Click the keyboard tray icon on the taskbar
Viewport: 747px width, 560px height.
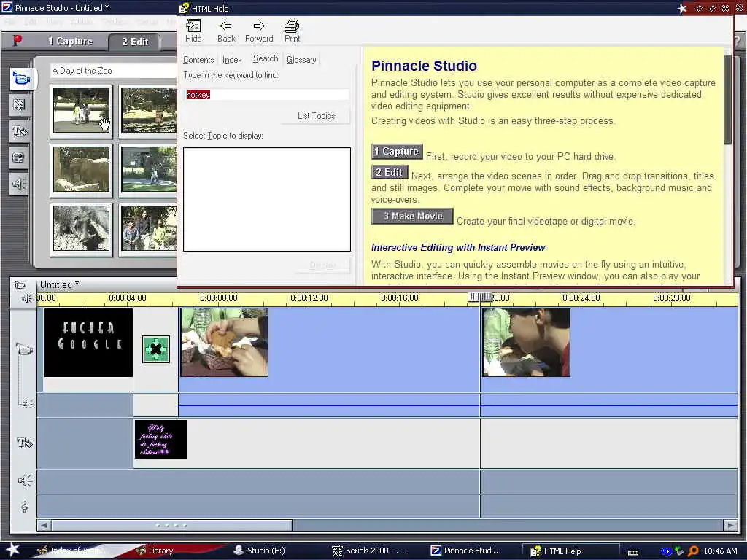coord(633,552)
